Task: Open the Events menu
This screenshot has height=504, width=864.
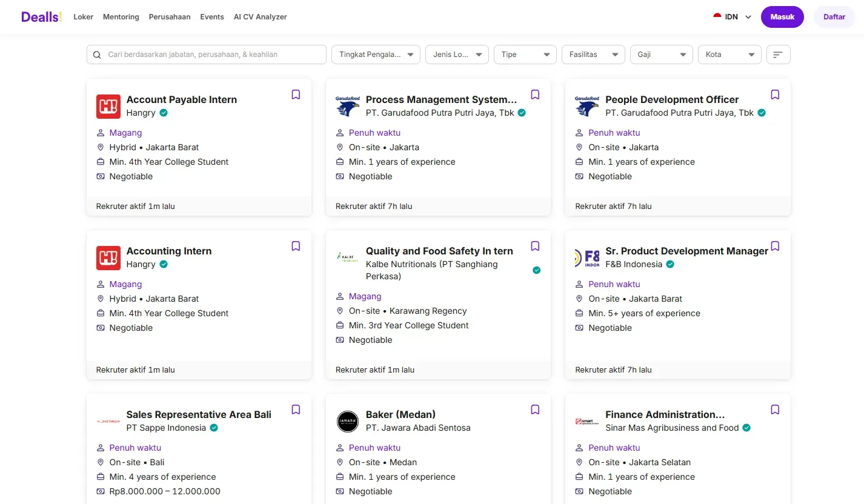Action: coord(212,17)
